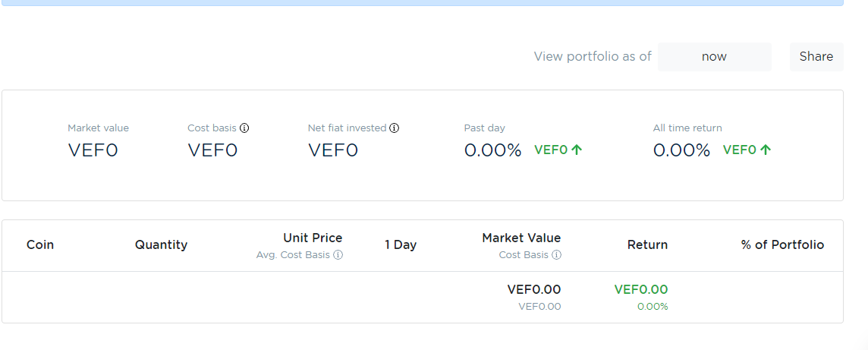Sort by the Quantity column header
This screenshot has width=868, height=350.
pyautogui.click(x=161, y=244)
